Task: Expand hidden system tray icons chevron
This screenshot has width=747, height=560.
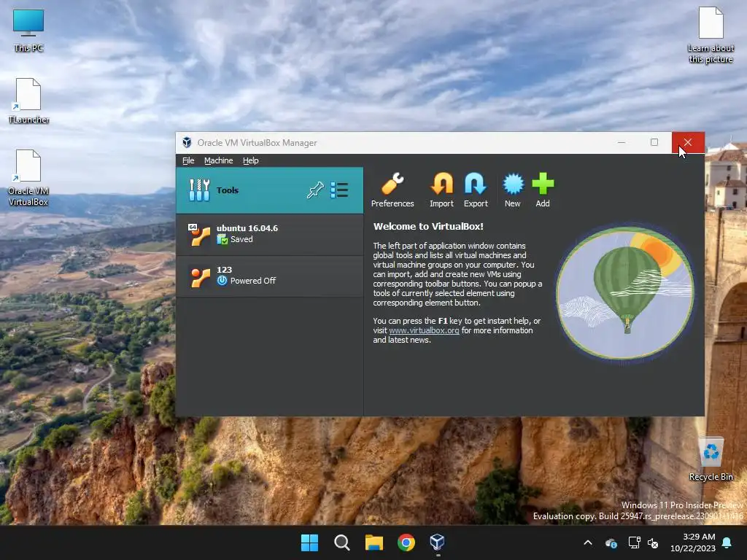Action: click(x=588, y=542)
